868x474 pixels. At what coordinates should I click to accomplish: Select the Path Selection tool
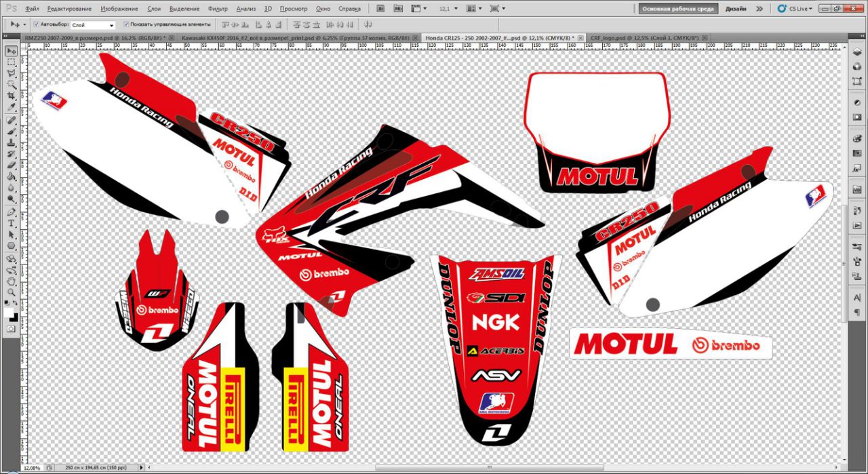(x=12, y=235)
